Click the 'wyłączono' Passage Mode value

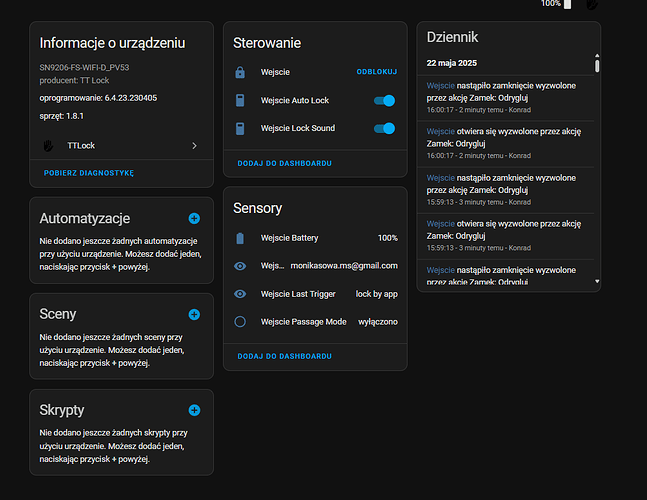378,322
